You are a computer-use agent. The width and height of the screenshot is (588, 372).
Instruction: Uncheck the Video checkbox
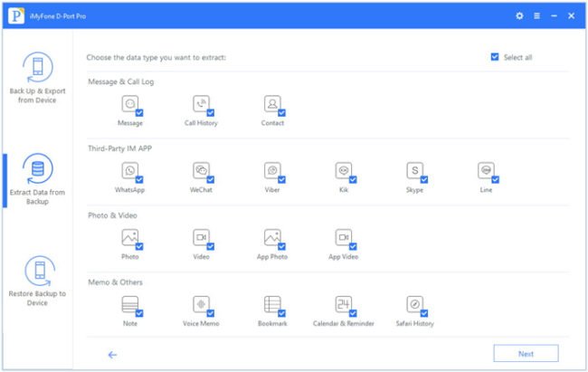pos(211,246)
